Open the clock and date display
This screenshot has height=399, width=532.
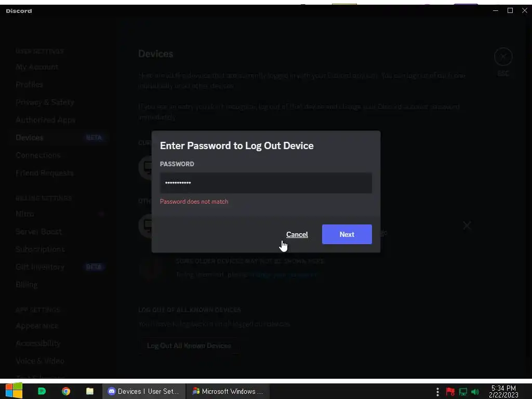pyautogui.click(x=503, y=391)
